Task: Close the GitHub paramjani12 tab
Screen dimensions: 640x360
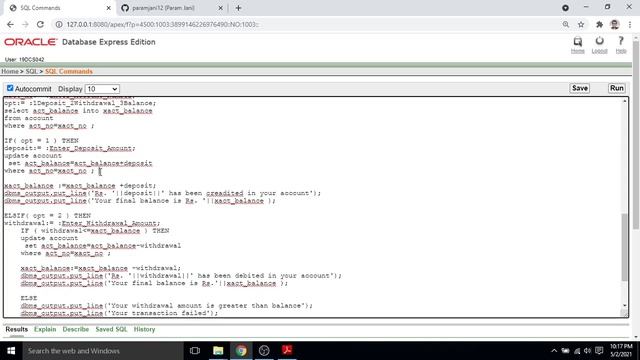Action: pyautogui.click(x=220, y=8)
